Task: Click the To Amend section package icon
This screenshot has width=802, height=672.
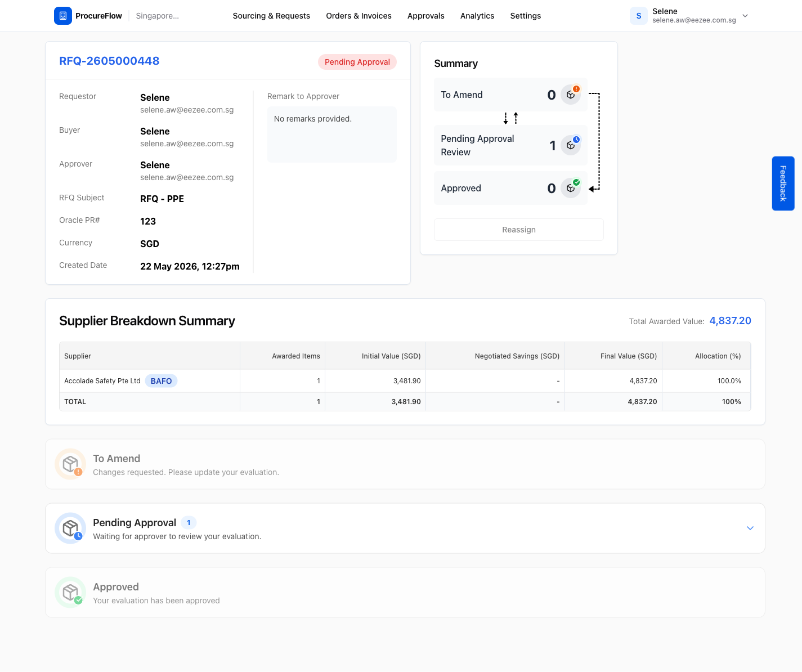Action: (70, 464)
